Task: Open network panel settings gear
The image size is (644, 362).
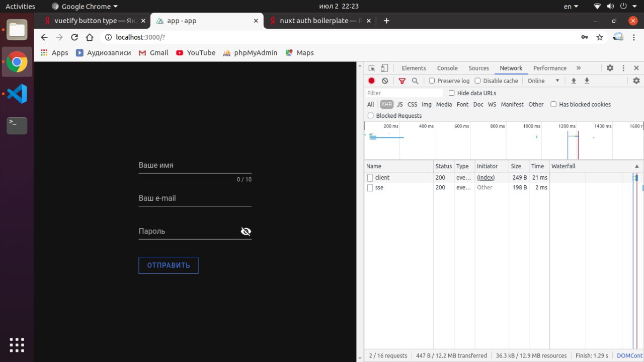Action: tap(636, 81)
